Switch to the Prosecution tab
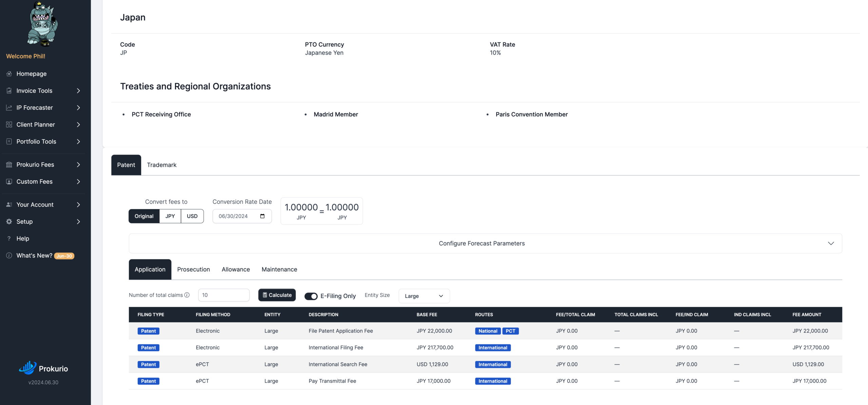 click(x=194, y=269)
